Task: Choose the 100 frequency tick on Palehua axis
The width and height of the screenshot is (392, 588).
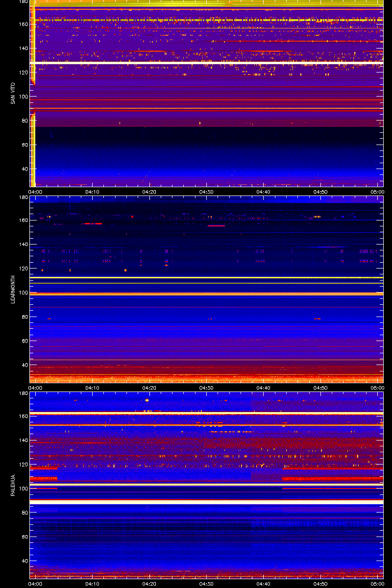Action: (x=24, y=489)
